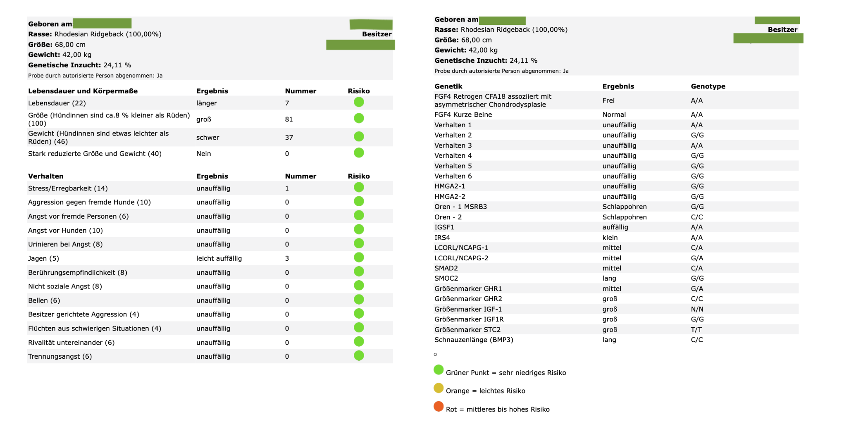Click the red legend dot for mittleres Risiko

(439, 407)
